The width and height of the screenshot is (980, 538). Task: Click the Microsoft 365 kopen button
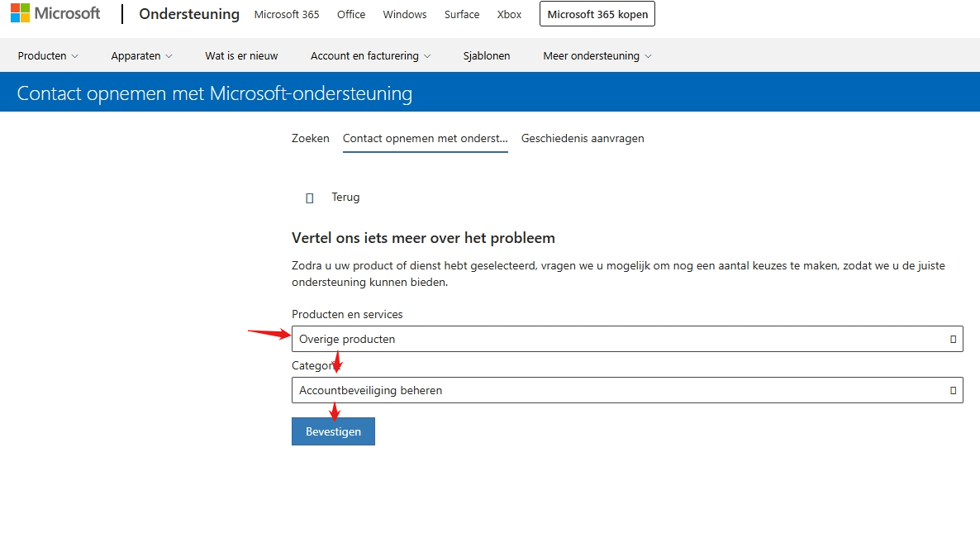(x=597, y=14)
